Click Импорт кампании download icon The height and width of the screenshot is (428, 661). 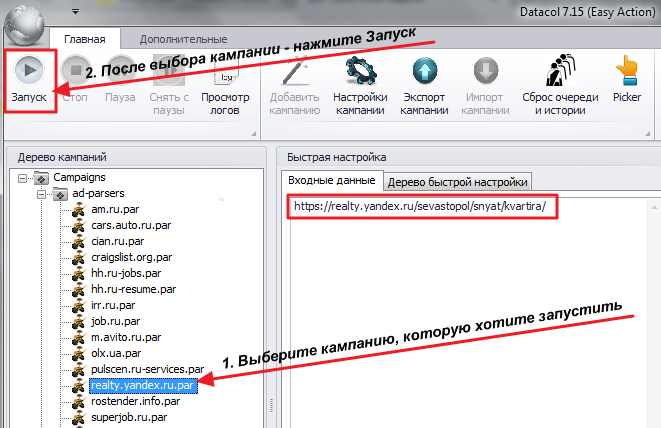coord(486,70)
